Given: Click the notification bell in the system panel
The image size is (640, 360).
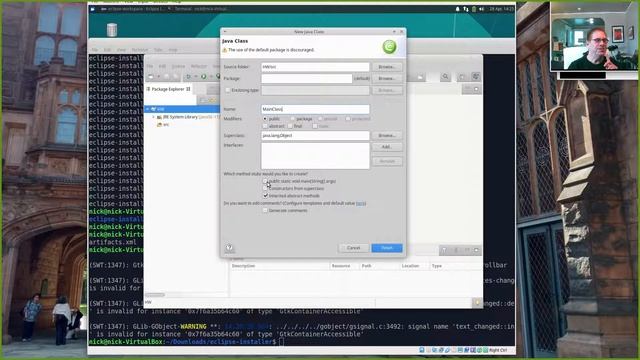Looking at the screenshot, I should pyautogui.click(x=458, y=9).
